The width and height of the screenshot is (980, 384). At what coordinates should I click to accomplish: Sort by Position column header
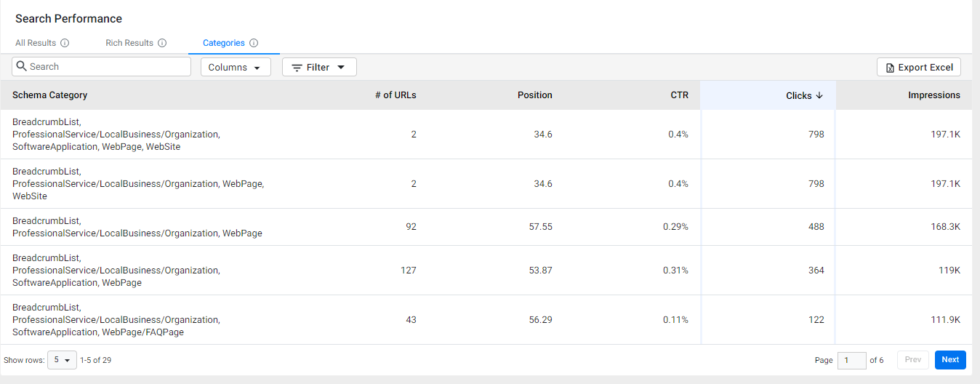click(x=535, y=95)
